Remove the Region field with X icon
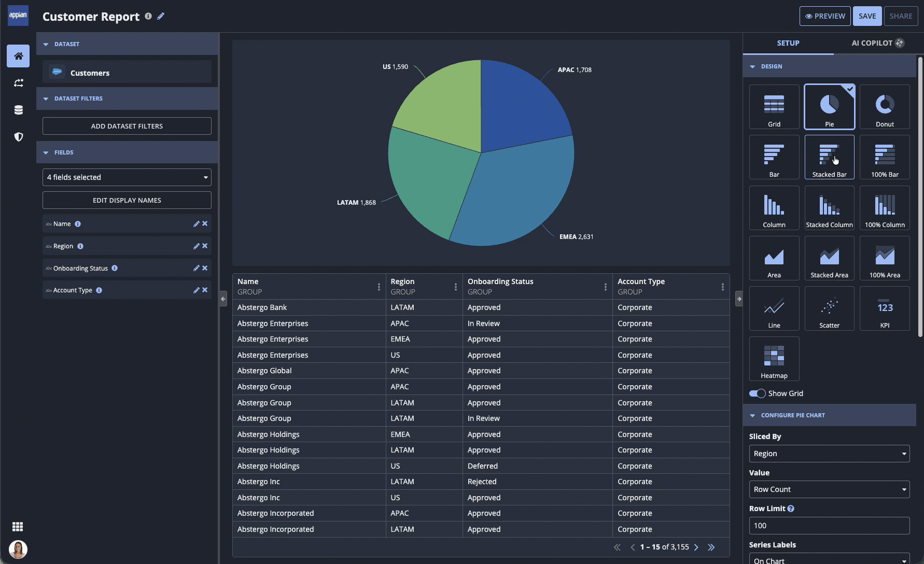The image size is (924, 564). (205, 246)
